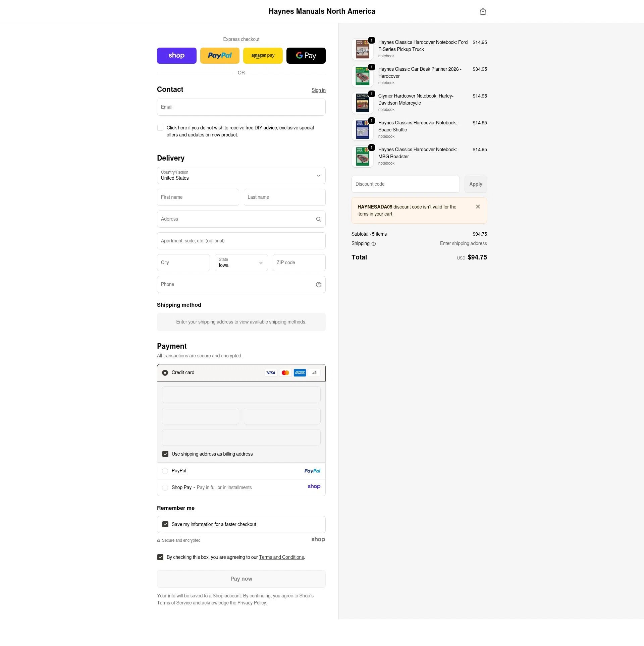The width and height of the screenshot is (644, 646).
Task: Choose Amazon Pay express checkout
Action: tap(263, 55)
